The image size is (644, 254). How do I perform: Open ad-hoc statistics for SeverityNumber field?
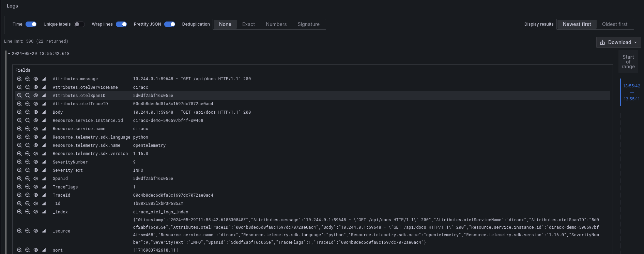pyautogui.click(x=44, y=162)
